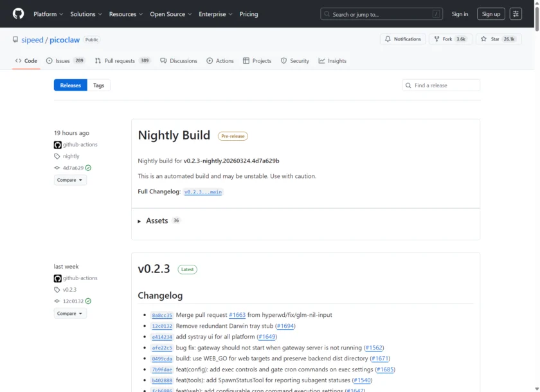Go to the Issues tab
The image size is (540, 392).
pyautogui.click(x=62, y=61)
